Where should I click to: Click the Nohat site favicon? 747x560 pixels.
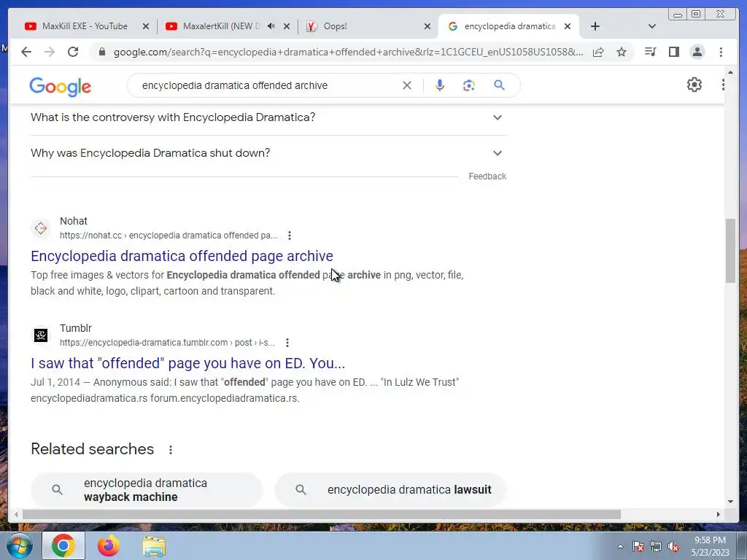[x=41, y=228]
